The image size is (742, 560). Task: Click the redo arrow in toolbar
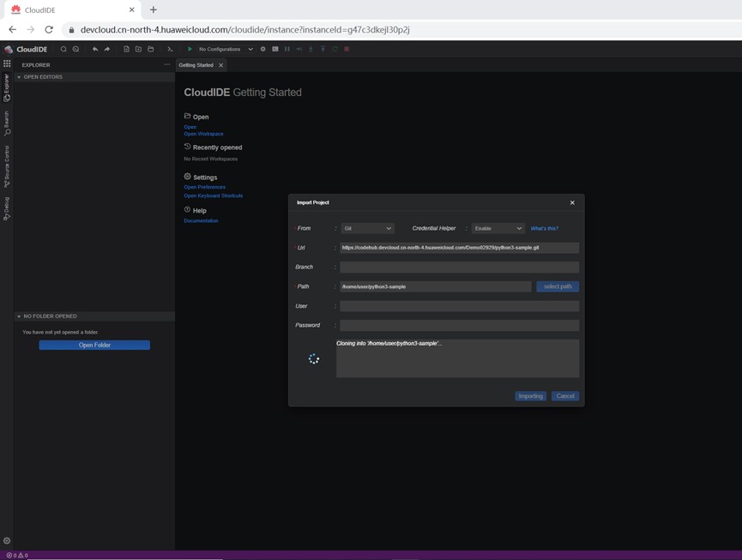107,50
